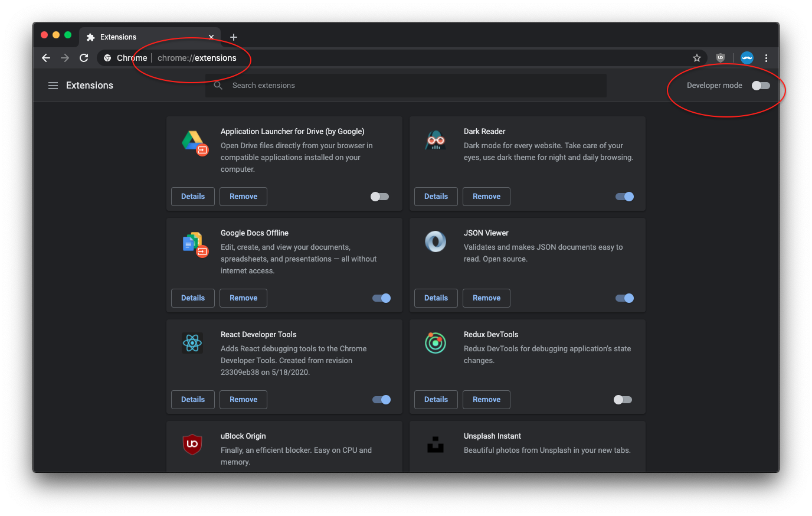Bookmark this page with star icon
Image resolution: width=812 pixels, height=516 pixels.
pyautogui.click(x=697, y=58)
